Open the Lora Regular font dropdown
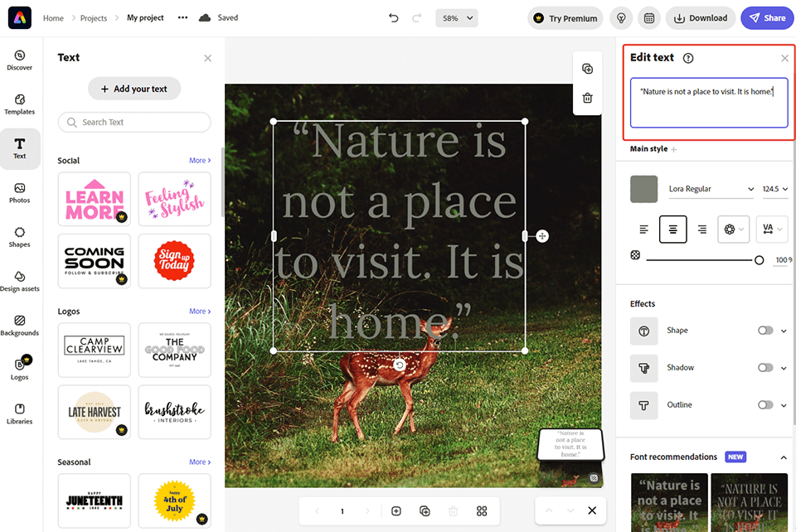Image resolution: width=796 pixels, height=532 pixels. click(711, 189)
